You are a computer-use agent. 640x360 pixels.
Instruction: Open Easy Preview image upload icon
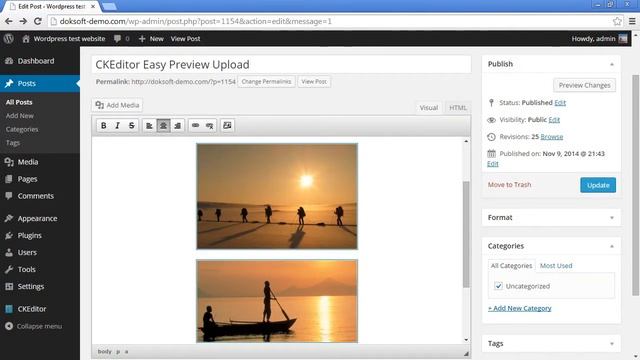click(227, 125)
